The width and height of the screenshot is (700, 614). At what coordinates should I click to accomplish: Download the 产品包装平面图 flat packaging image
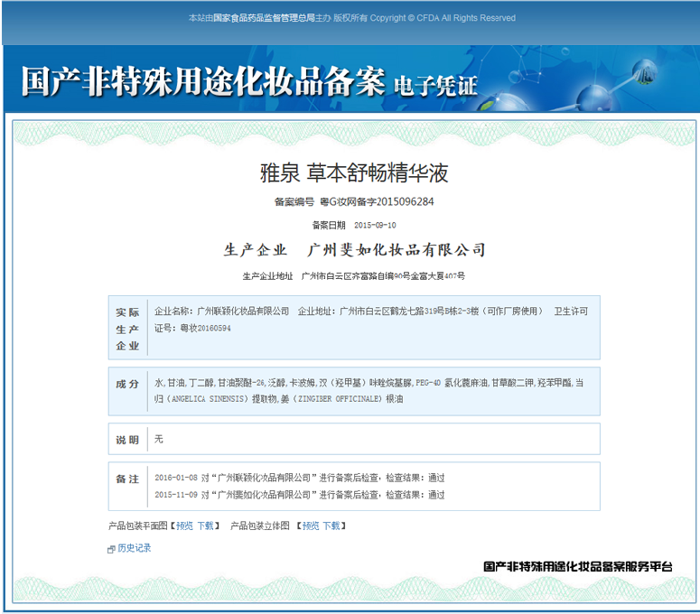[x=205, y=526]
